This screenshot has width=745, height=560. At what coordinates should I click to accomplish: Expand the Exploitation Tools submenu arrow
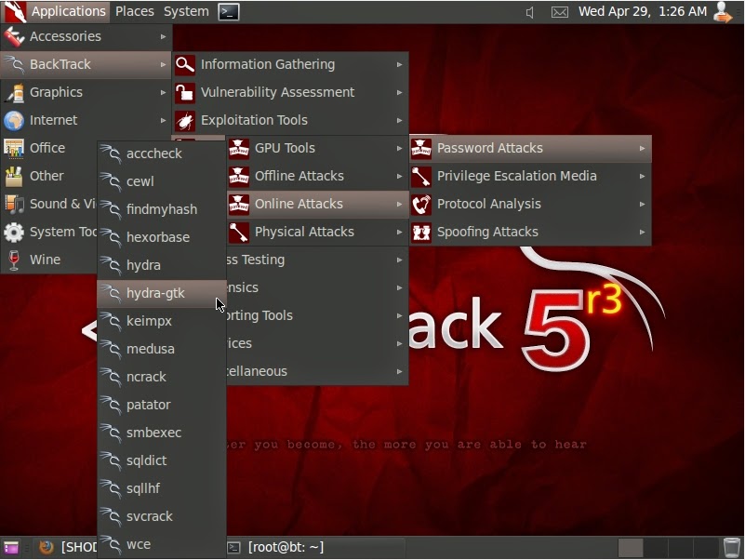400,121
